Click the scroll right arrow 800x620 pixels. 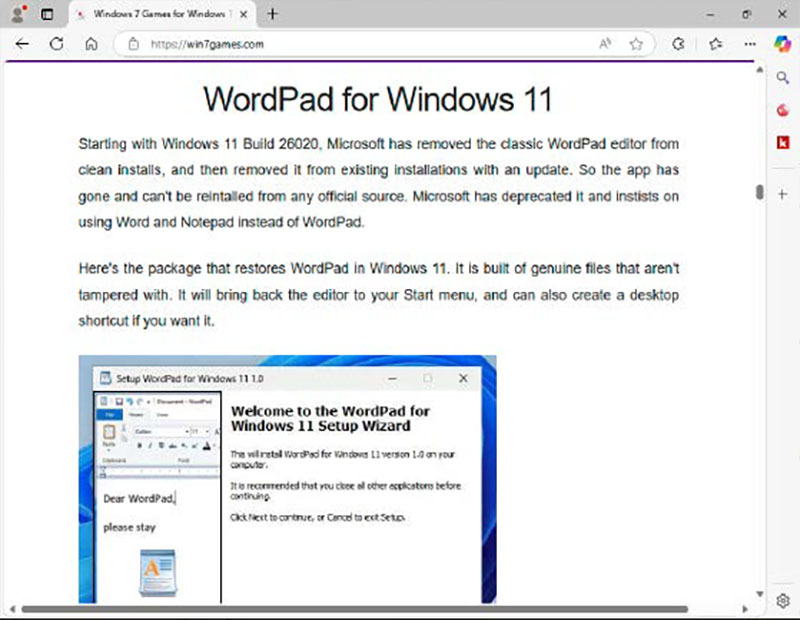coord(745,609)
